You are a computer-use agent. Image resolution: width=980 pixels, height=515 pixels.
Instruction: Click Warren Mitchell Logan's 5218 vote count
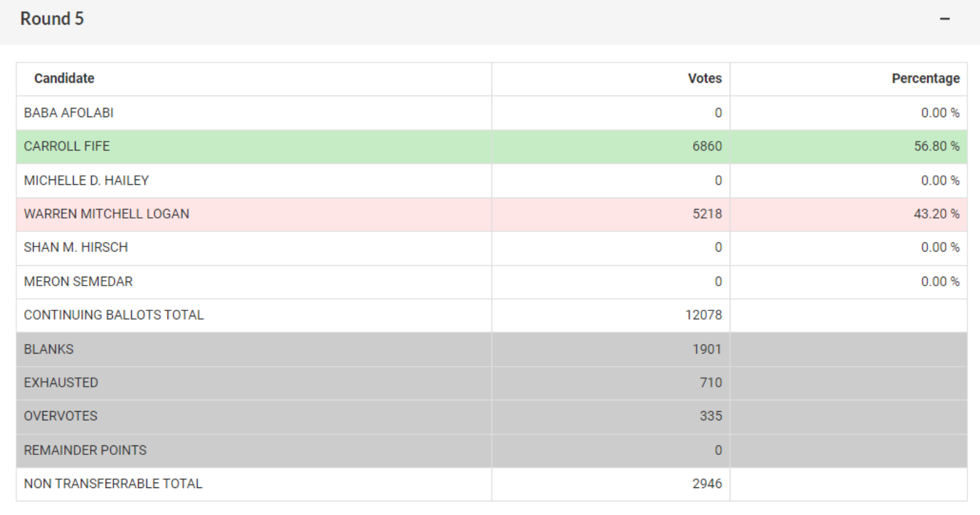click(707, 214)
